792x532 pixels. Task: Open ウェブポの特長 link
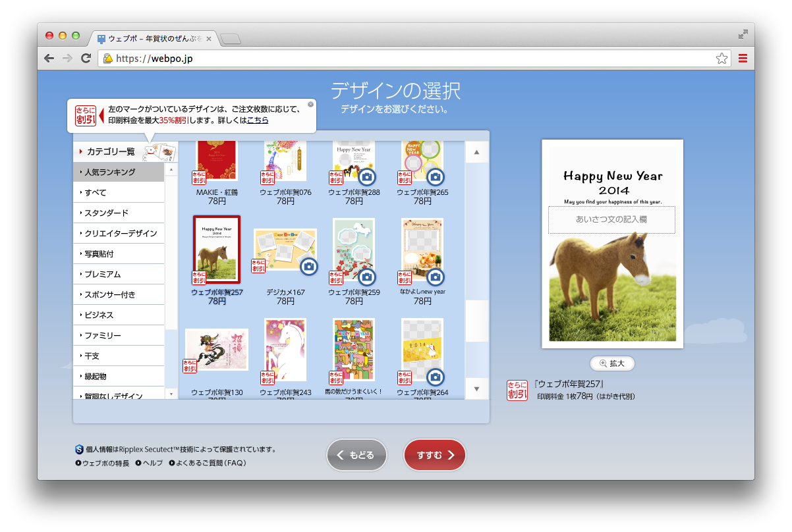click(x=103, y=463)
